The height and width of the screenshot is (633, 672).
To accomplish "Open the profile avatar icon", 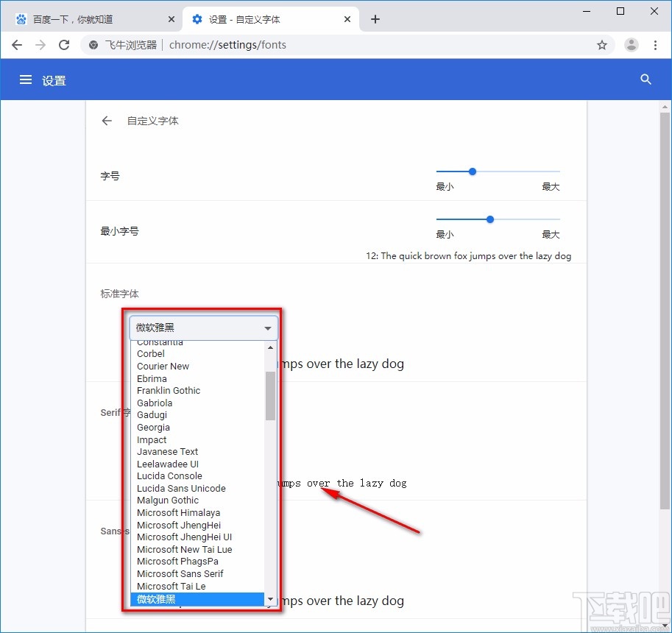I will pyautogui.click(x=631, y=45).
